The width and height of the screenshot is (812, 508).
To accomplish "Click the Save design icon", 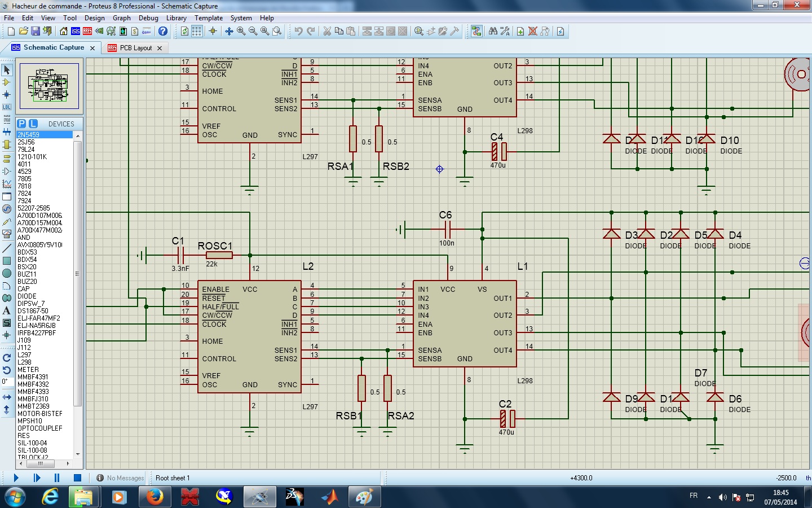I will pyautogui.click(x=36, y=31).
